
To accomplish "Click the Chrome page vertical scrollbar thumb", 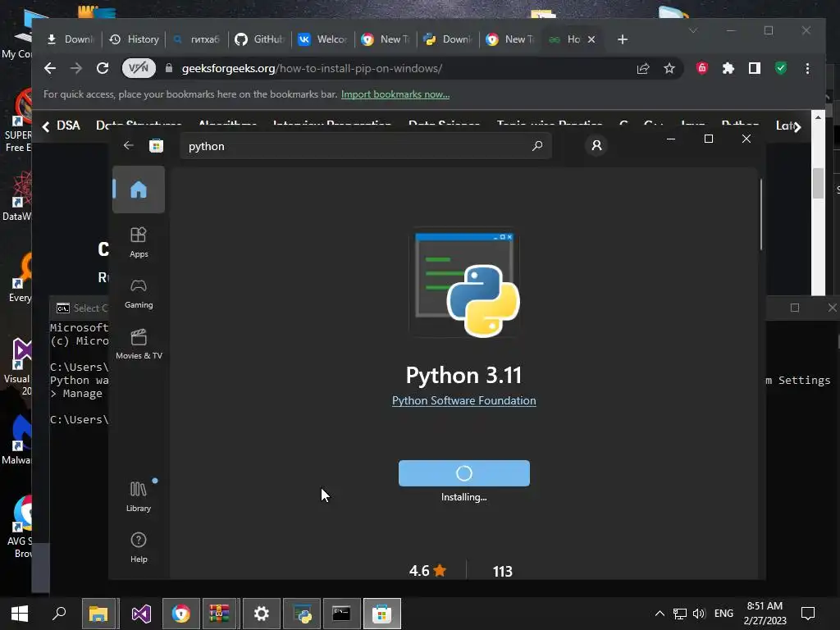I will [818, 183].
